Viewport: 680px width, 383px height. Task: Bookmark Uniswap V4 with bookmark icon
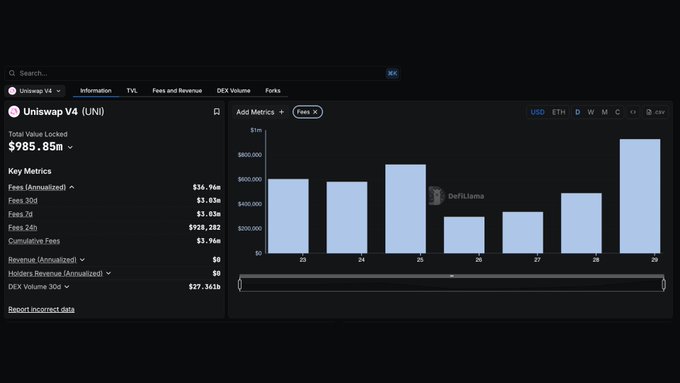pos(216,112)
